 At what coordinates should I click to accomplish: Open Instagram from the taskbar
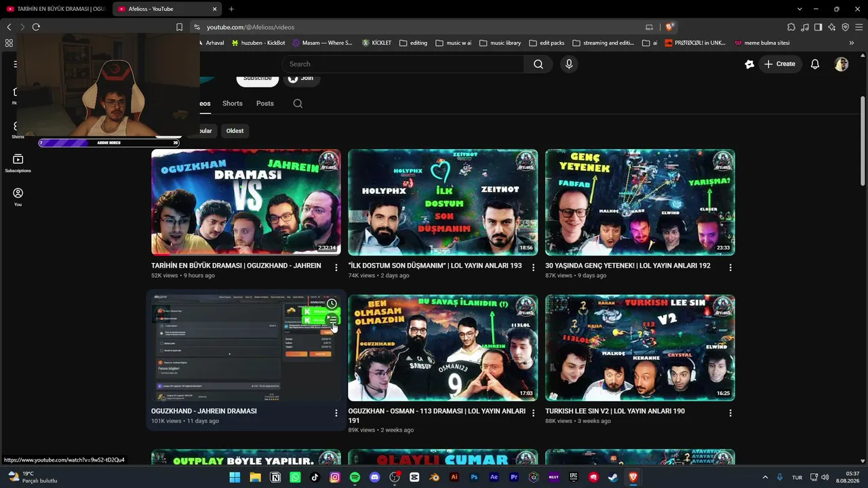335,477
